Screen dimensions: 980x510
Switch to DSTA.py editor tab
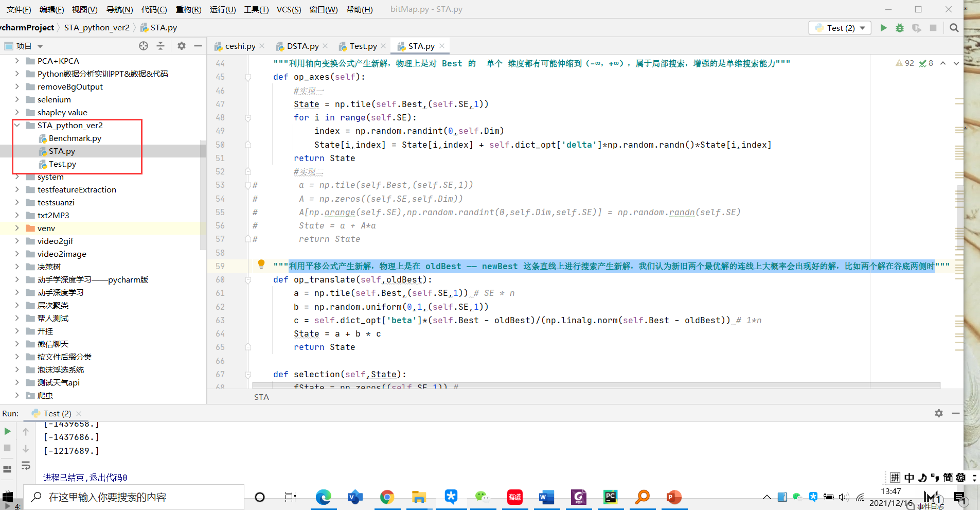[x=302, y=46]
